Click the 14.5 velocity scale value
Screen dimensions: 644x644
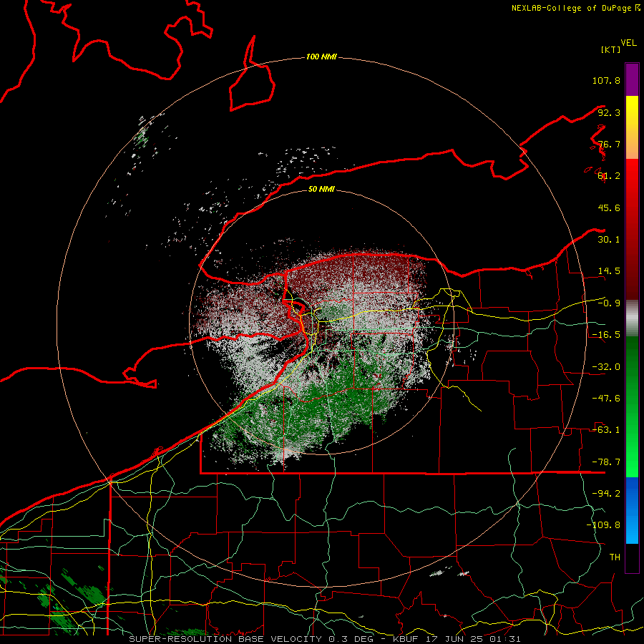[x=609, y=271]
